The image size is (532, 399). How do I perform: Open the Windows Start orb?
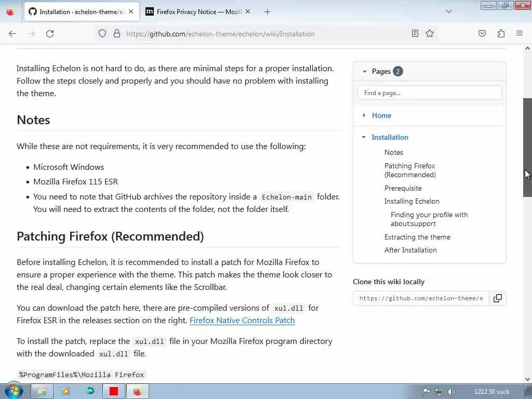(13, 391)
